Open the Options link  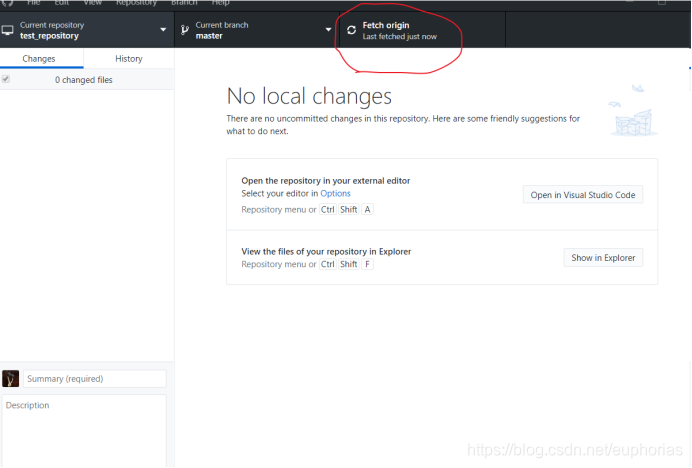click(335, 193)
